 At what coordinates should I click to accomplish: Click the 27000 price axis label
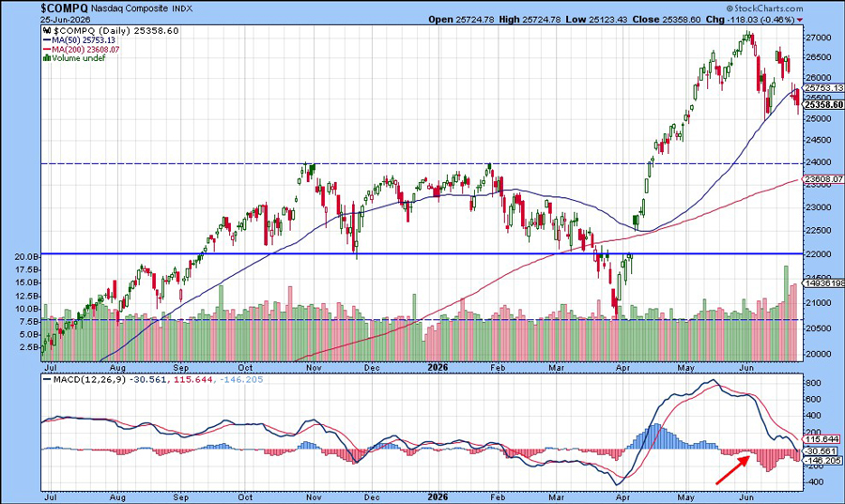[x=818, y=38]
